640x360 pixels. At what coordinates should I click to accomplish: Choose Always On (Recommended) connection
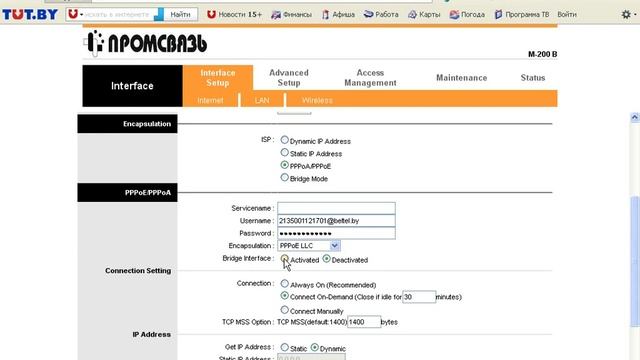(x=284, y=284)
